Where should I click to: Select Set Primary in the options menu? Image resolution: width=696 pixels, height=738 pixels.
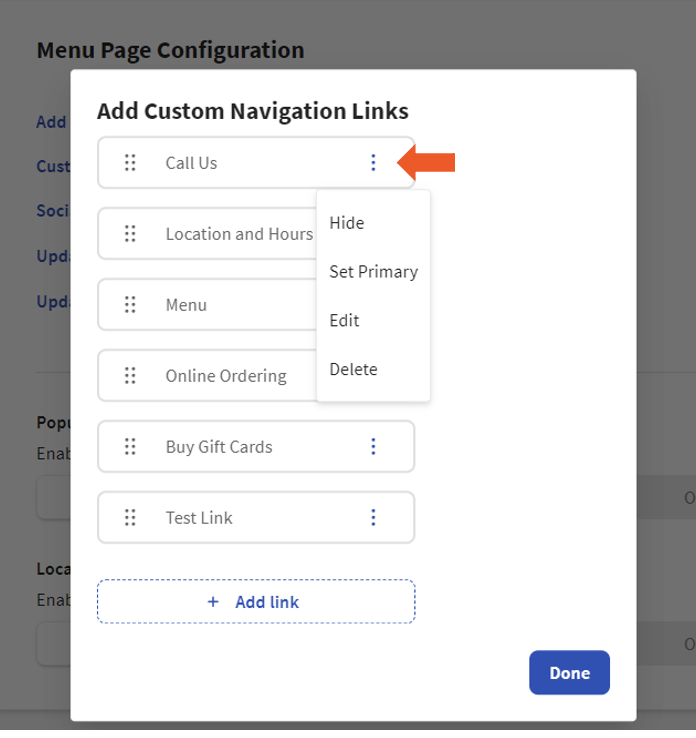373,272
